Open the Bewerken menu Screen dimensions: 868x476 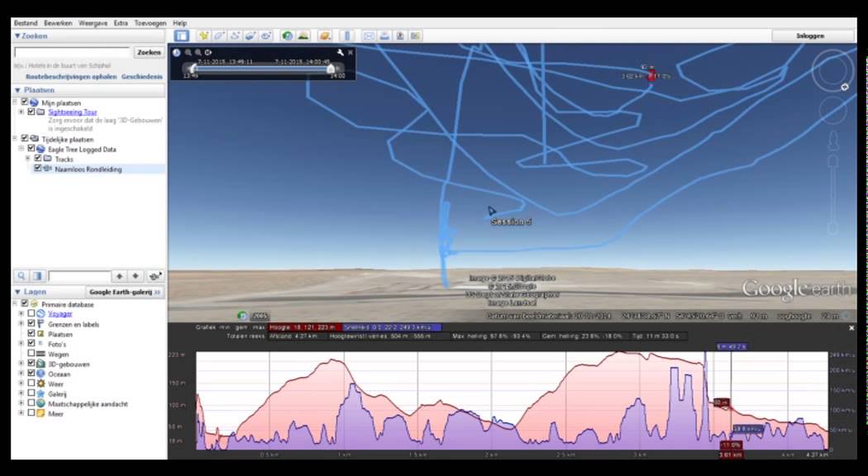click(x=58, y=23)
